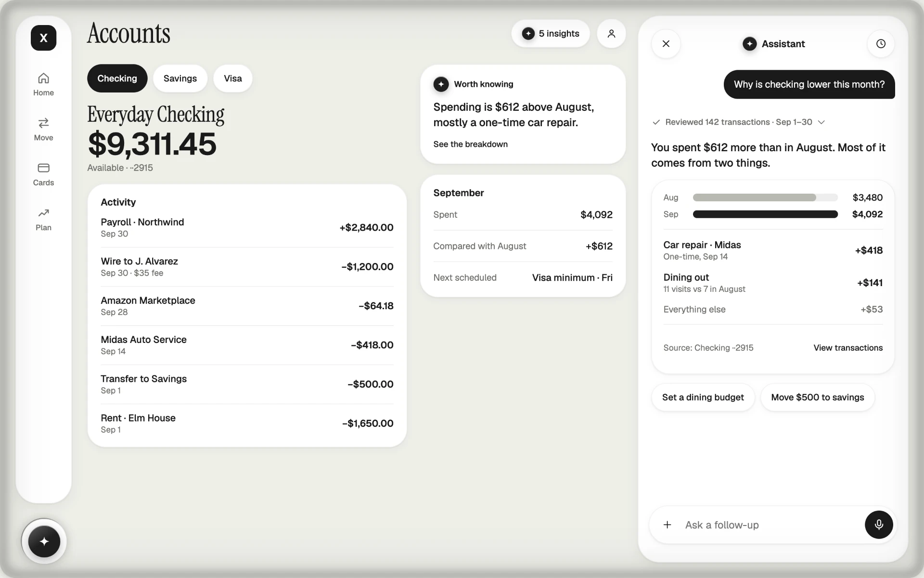This screenshot has width=924, height=578.
Task: Open Transfer to Savings transaction
Action: pos(247,384)
